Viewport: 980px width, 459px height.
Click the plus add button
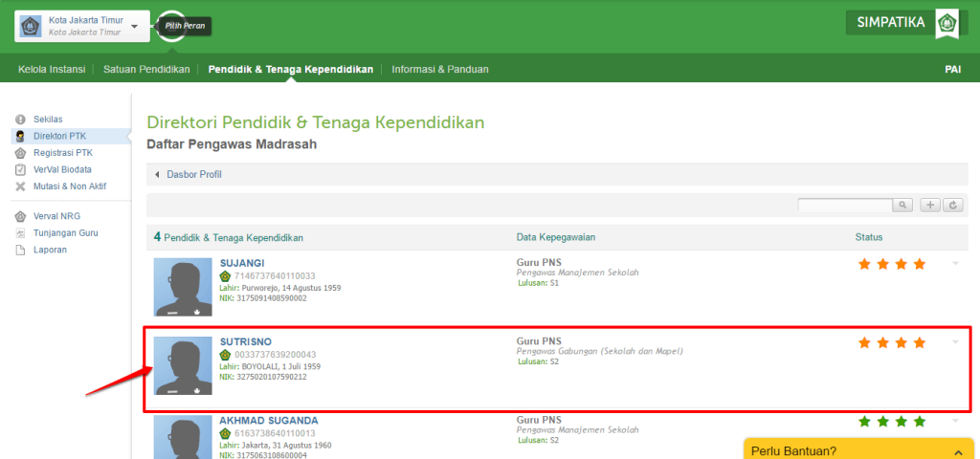click(x=930, y=205)
